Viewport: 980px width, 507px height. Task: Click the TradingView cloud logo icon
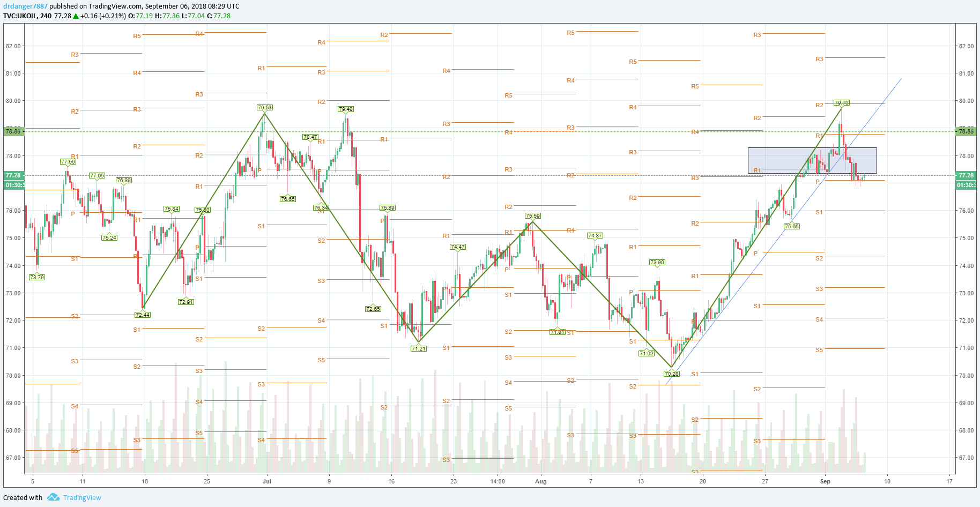53,497
